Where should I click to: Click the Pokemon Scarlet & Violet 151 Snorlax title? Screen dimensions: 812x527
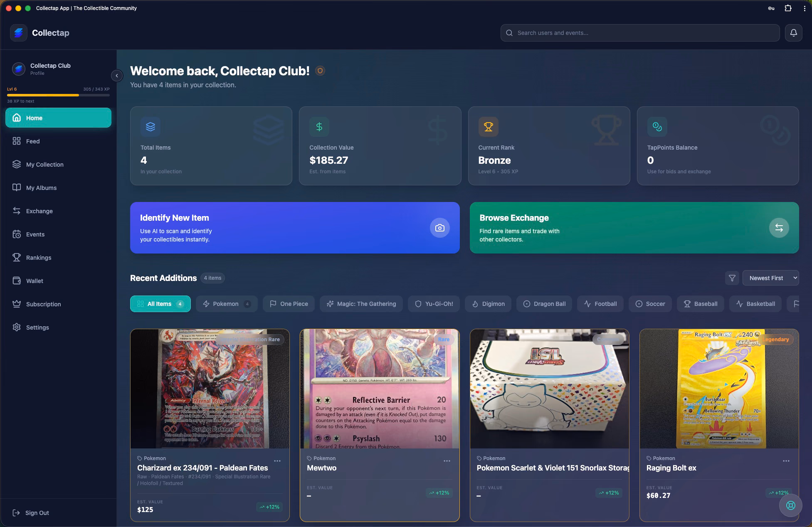[553, 468]
